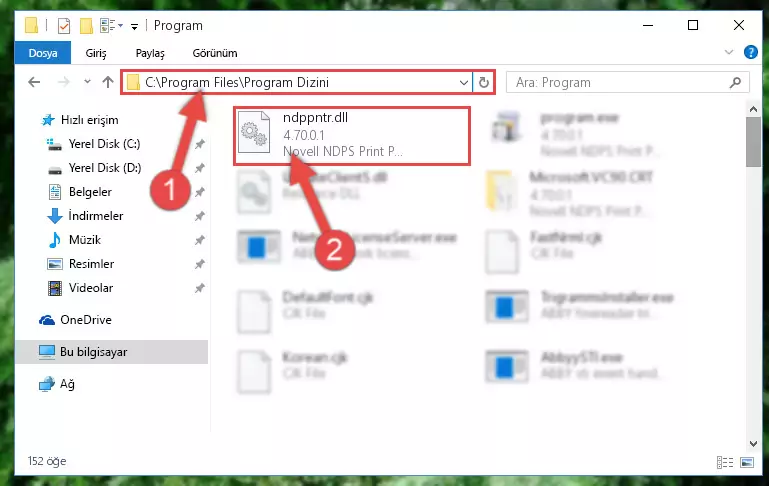Screen dimensions: 769x486
Task: Refresh the current folder view
Action: pos(484,82)
